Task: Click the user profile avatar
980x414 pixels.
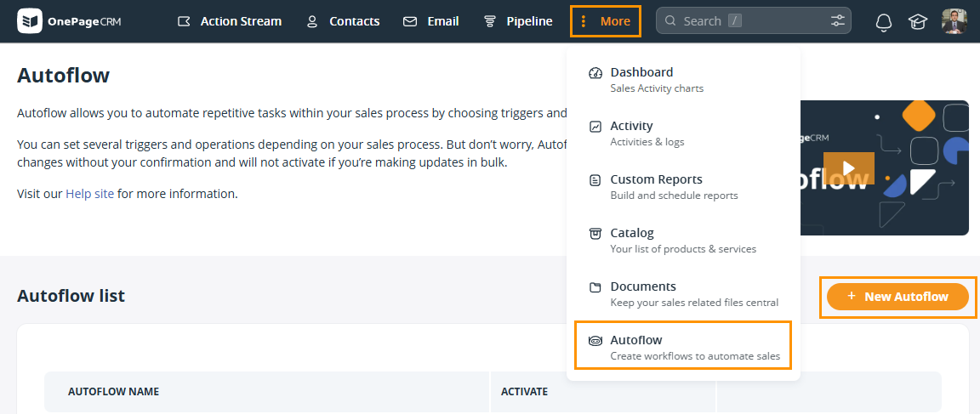Action: pyautogui.click(x=954, y=21)
